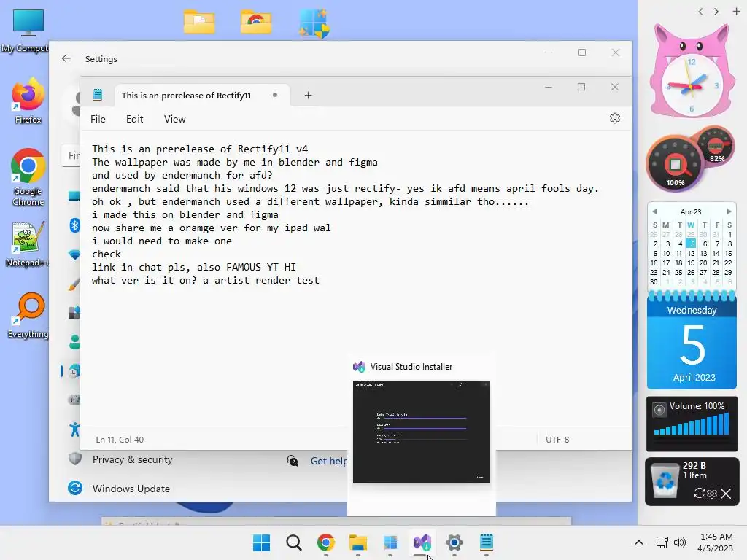Click the Windows Start button
Image resolution: width=747 pixels, height=560 pixels.
(x=261, y=542)
